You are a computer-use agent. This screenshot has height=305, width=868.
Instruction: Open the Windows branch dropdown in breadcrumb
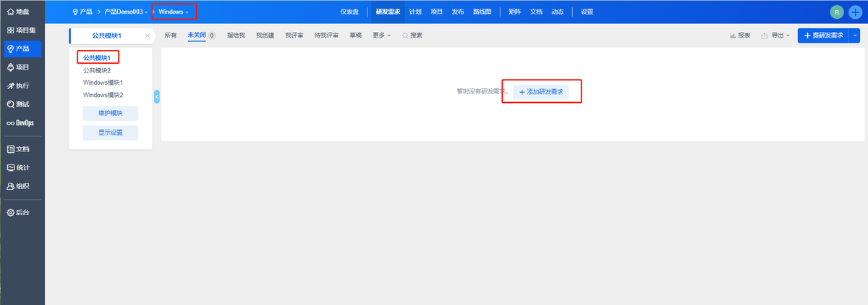(x=174, y=12)
